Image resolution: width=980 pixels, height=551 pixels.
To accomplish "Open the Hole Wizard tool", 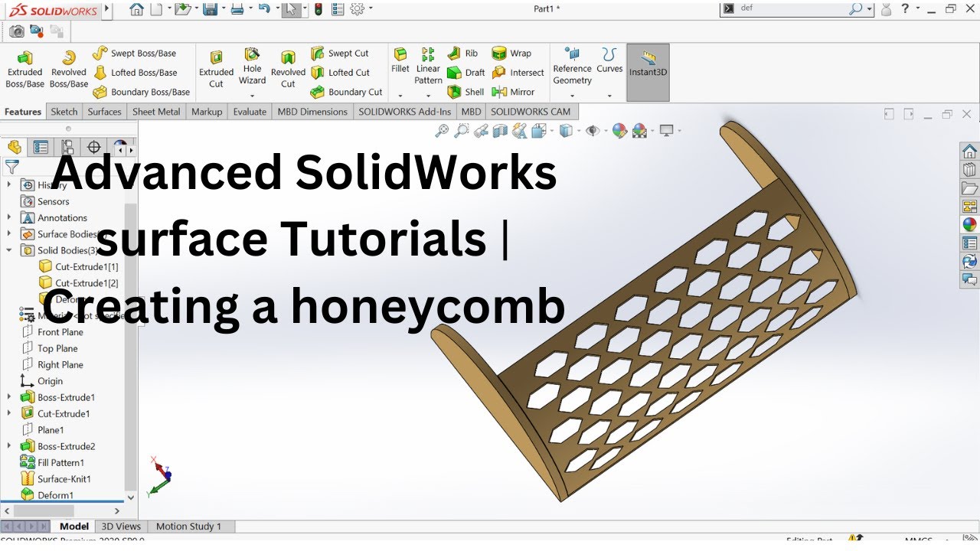I will 252,66.
